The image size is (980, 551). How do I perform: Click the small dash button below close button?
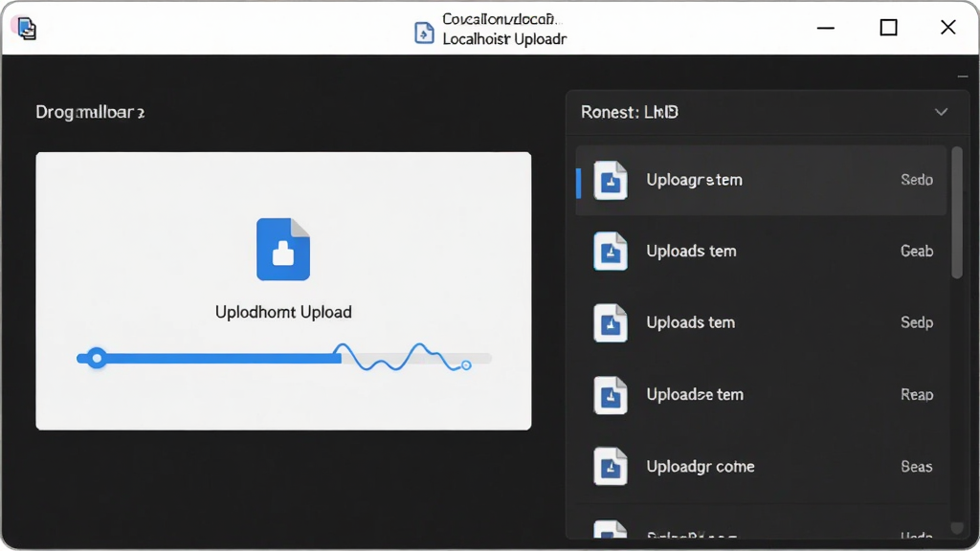coord(963,77)
